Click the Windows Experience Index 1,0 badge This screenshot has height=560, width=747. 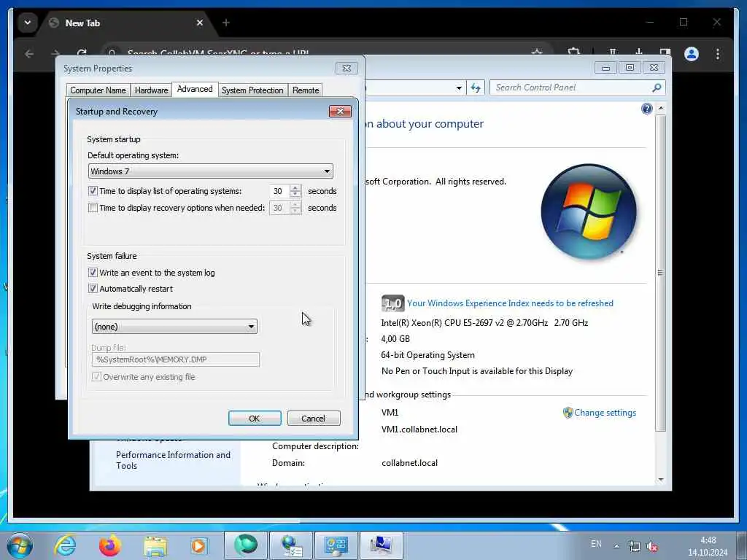pos(392,303)
